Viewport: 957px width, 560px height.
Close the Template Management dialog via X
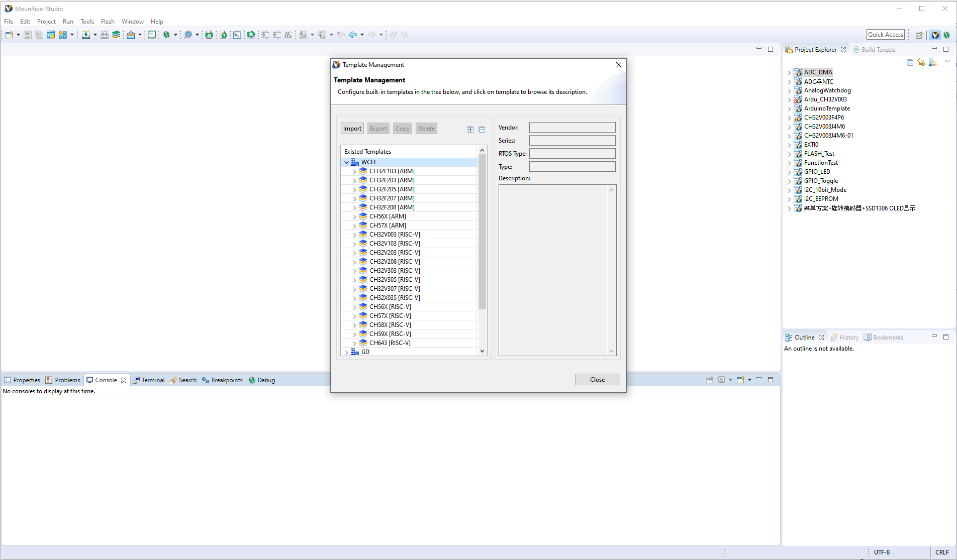point(619,65)
